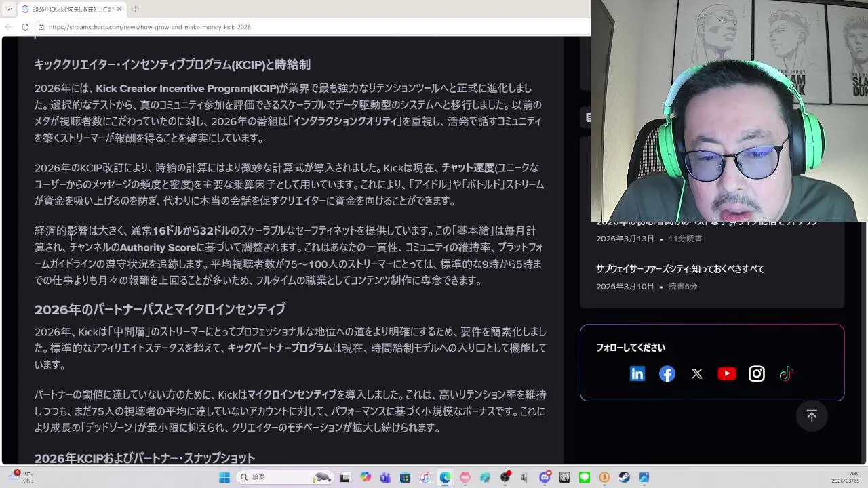Click bold text 16ドルから32ドル
This screenshot has width=868, height=488.
click(191, 231)
